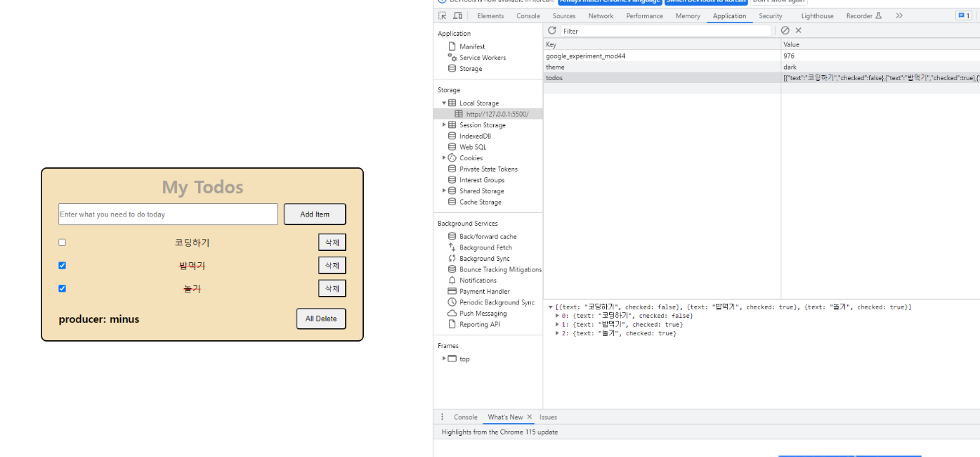The width and height of the screenshot is (980, 457).
Task: Switch to the Sources tab
Action: [563, 16]
